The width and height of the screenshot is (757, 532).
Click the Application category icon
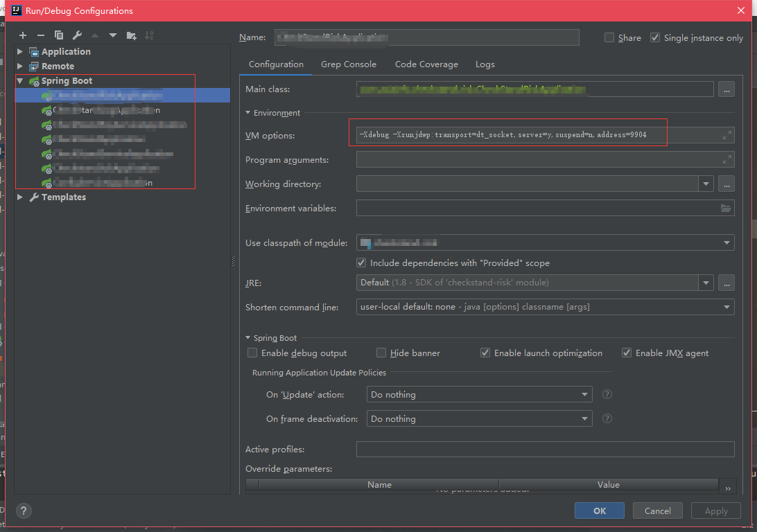click(x=34, y=52)
